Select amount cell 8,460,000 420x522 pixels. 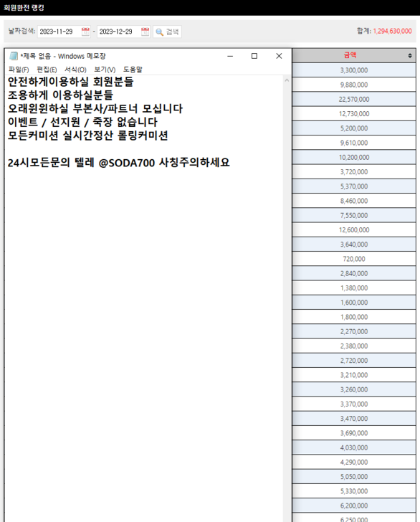click(x=354, y=201)
